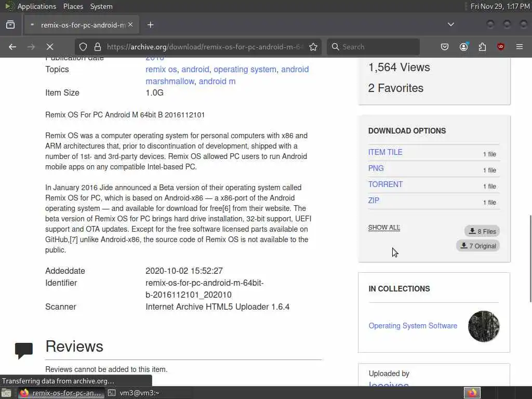Open the Pocket save icon

pos(445,47)
